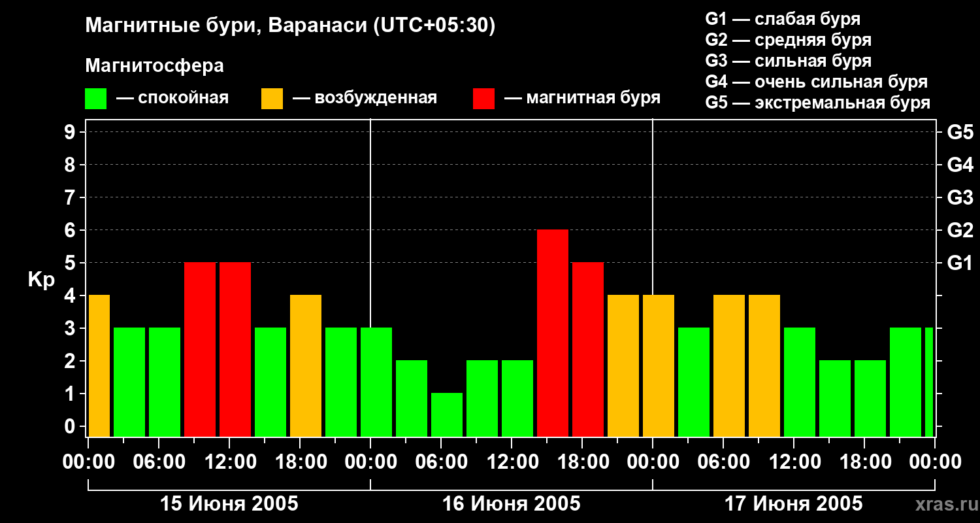980x523 pixels.
Task: Click the 'G2 — средняя буря' legend line
Action: click(x=788, y=40)
